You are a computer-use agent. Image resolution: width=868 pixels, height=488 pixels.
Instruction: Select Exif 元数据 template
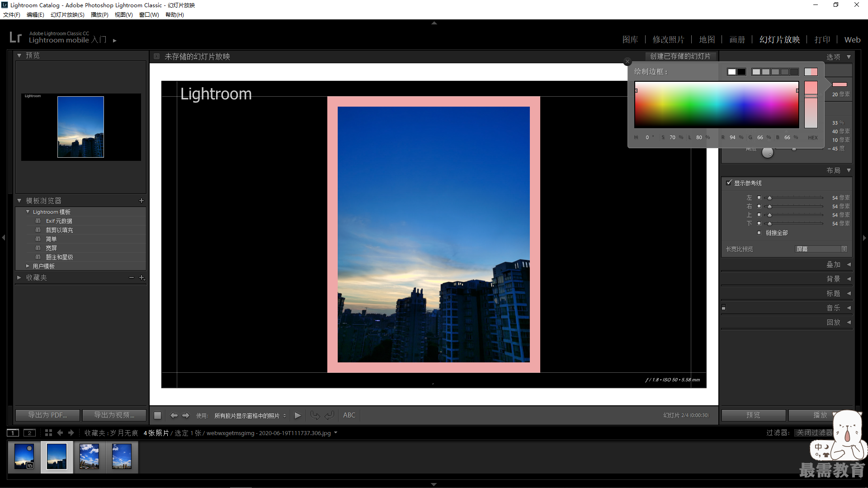[59, 221]
